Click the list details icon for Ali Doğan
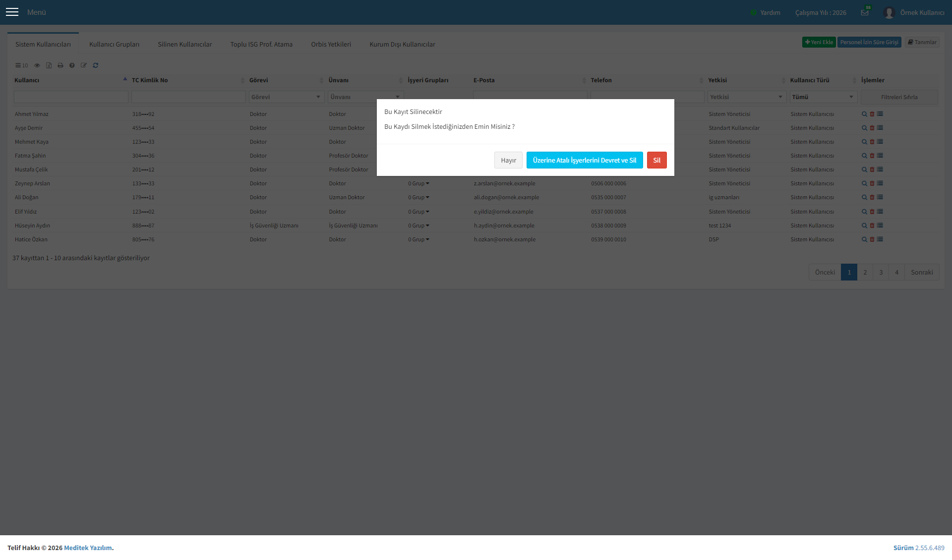This screenshot has width=952, height=560. coord(880,197)
